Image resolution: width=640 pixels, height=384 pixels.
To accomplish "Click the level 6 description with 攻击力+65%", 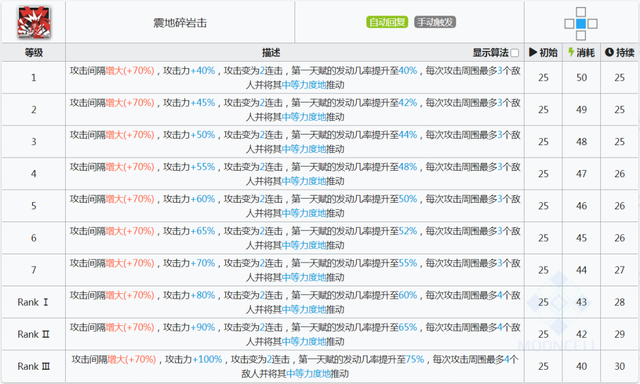I will [295, 238].
